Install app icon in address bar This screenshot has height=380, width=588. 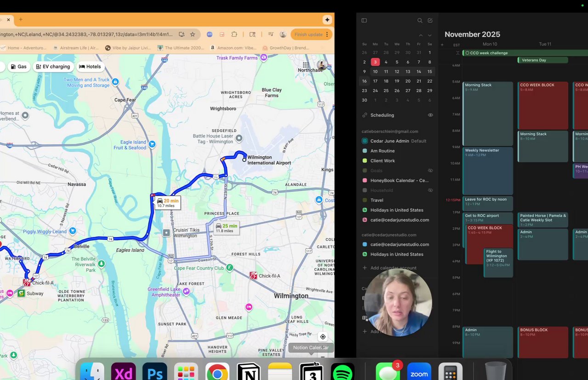pyautogui.click(x=182, y=34)
